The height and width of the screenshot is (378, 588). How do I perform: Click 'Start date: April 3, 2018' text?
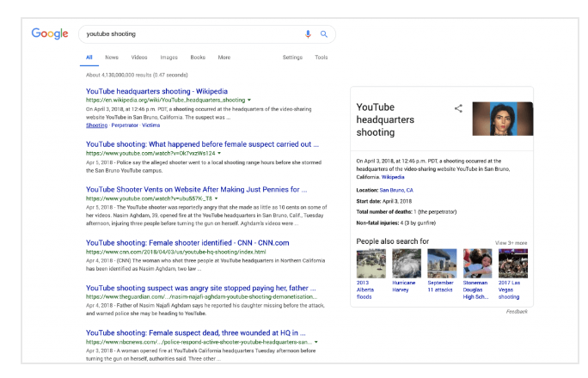click(384, 201)
